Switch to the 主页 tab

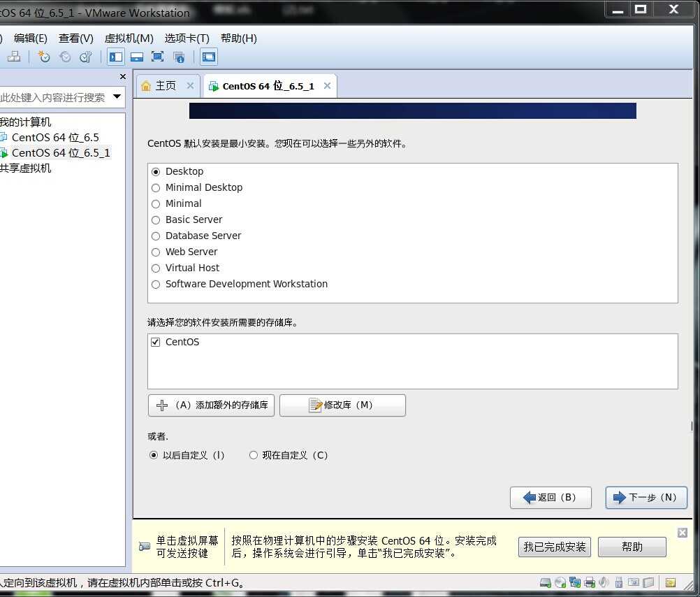[x=165, y=85]
